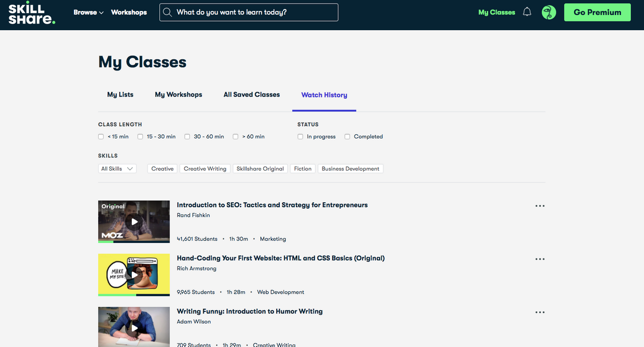
Task: Click the Introduction to SEO progress bar
Action: (134, 241)
